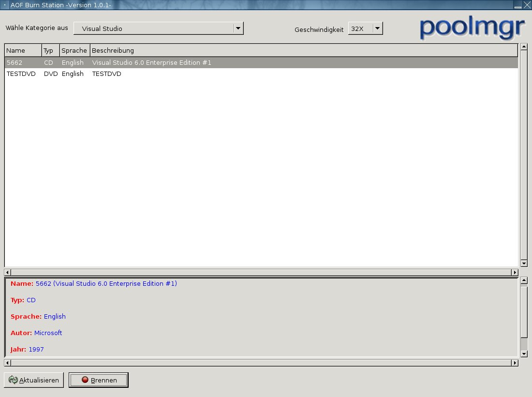
Task: Click the Brennen burn button
Action: [x=98, y=380]
